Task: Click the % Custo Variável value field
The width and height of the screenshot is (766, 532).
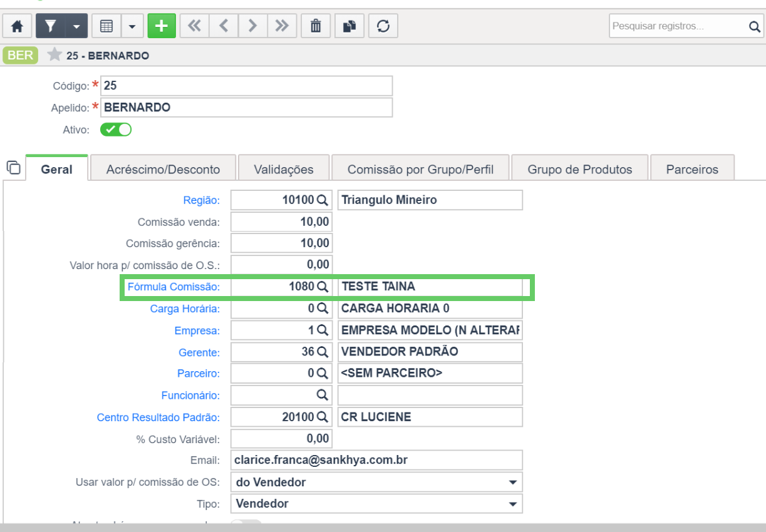Action: (281, 438)
